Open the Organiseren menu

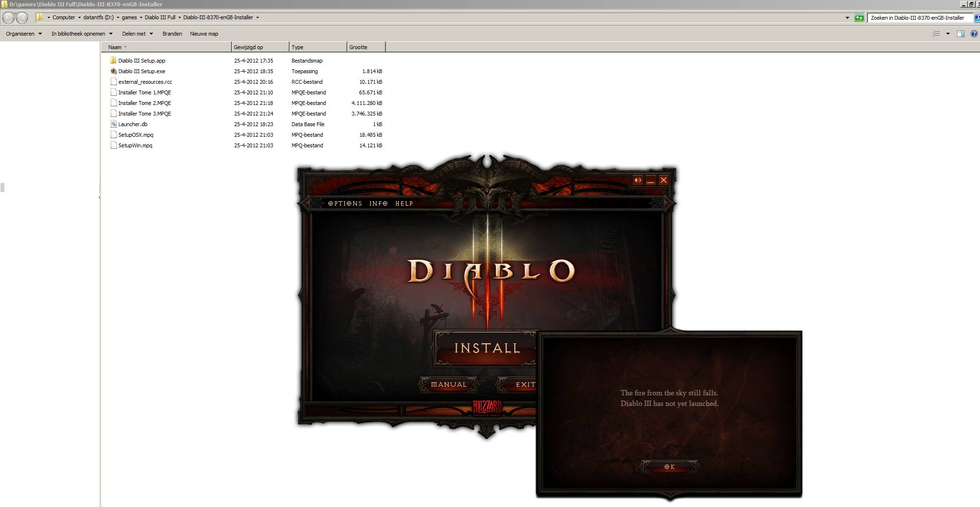click(24, 34)
